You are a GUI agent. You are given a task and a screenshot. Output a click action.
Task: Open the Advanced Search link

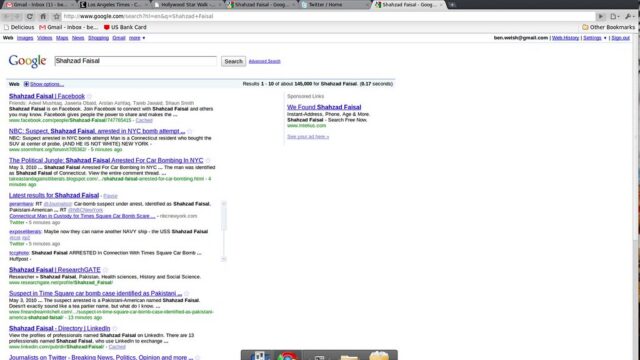(264, 61)
